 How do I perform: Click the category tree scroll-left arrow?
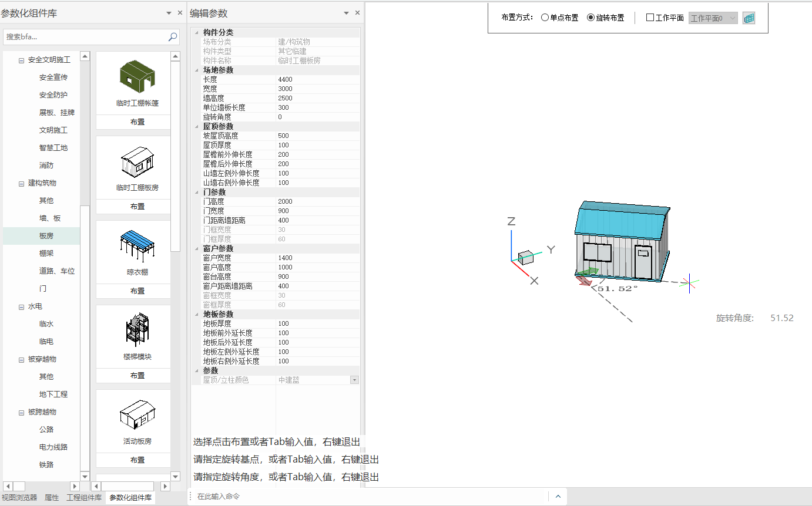coord(8,486)
